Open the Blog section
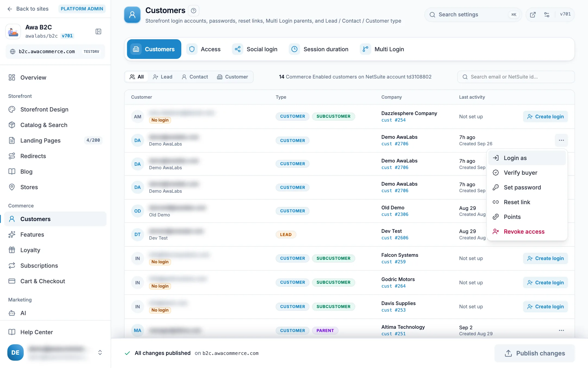This screenshot has width=588, height=368. coord(55,172)
